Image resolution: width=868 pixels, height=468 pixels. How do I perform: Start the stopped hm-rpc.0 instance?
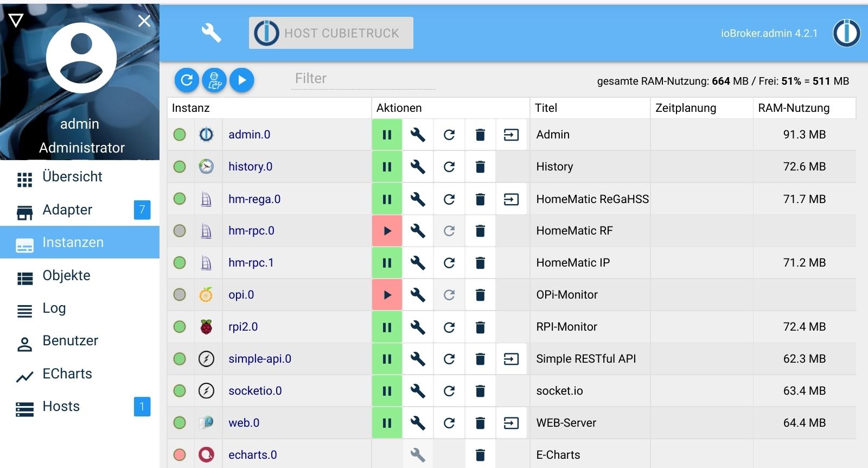click(387, 231)
